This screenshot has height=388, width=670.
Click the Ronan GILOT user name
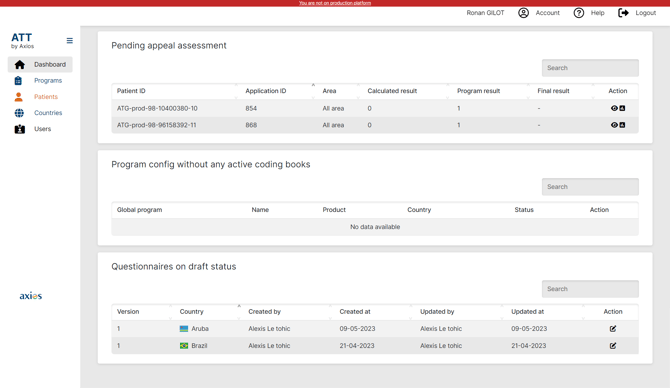coord(485,13)
